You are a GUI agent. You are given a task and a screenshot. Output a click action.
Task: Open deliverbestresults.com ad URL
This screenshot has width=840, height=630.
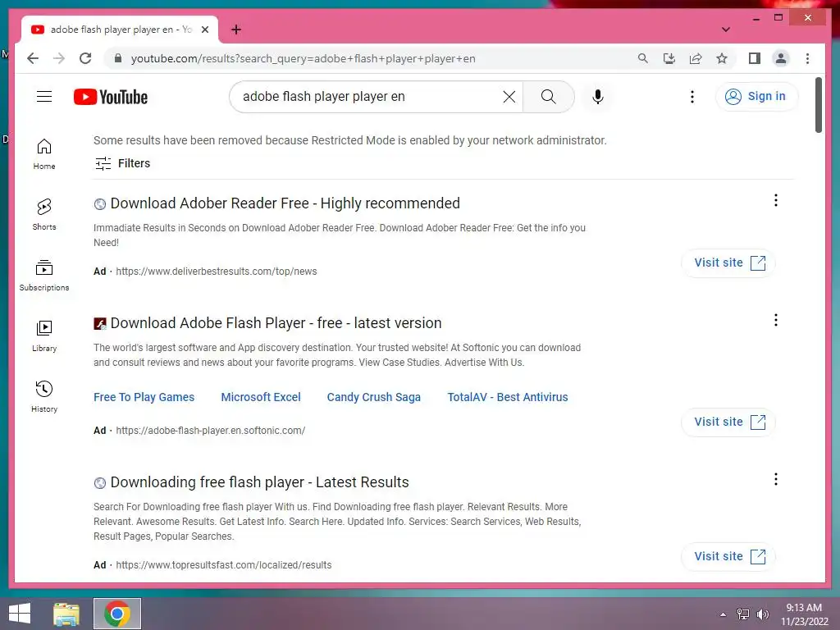point(217,272)
